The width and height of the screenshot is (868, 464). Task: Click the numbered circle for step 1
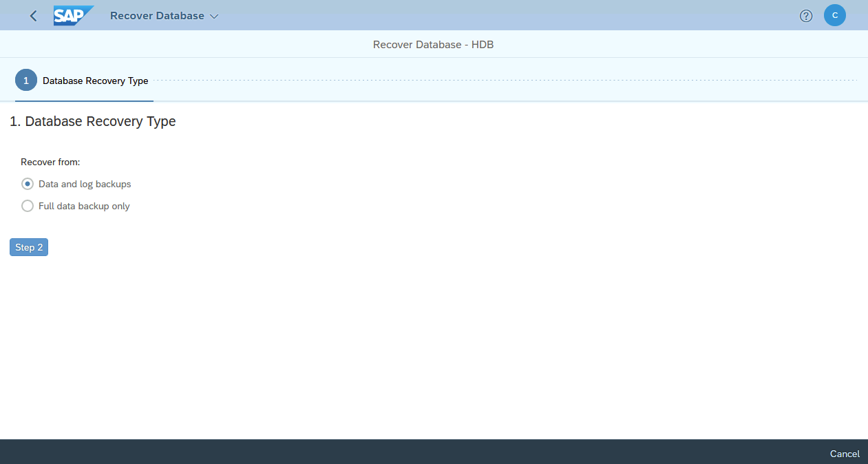pos(25,80)
